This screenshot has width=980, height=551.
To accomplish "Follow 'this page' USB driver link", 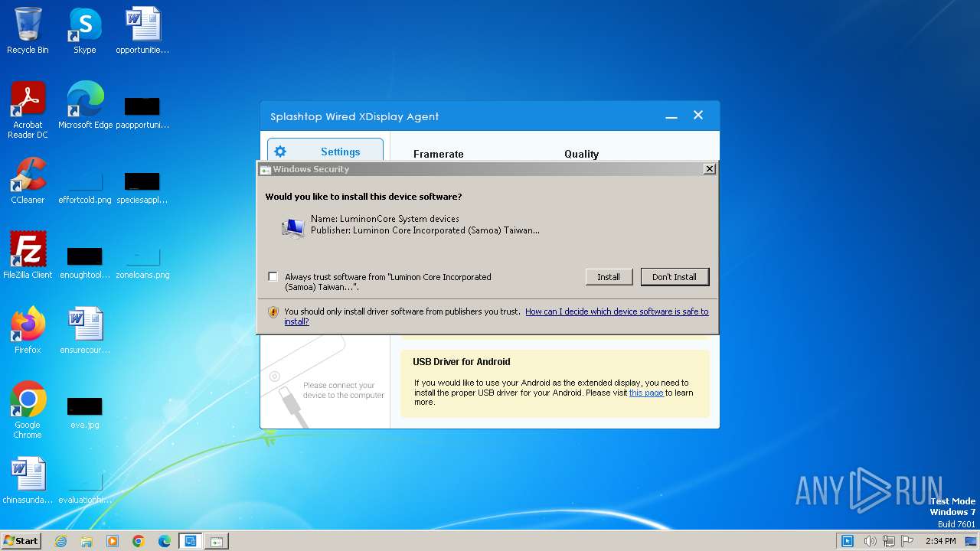I will 646,393.
